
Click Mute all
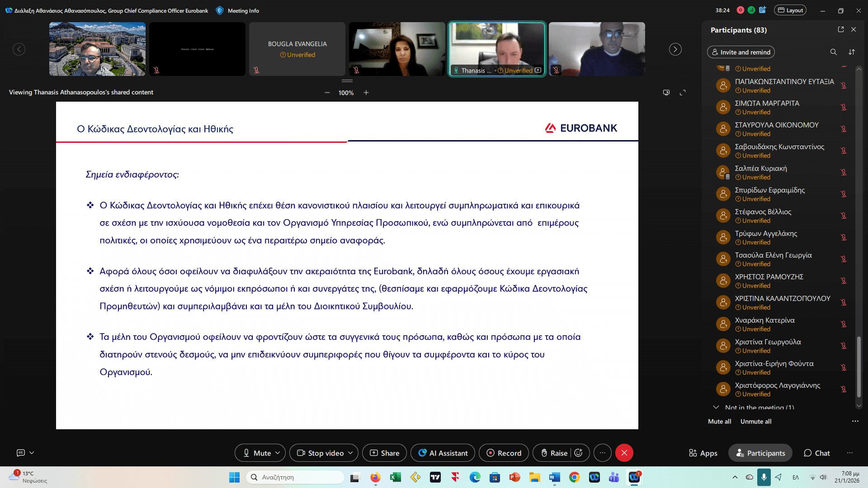point(720,421)
